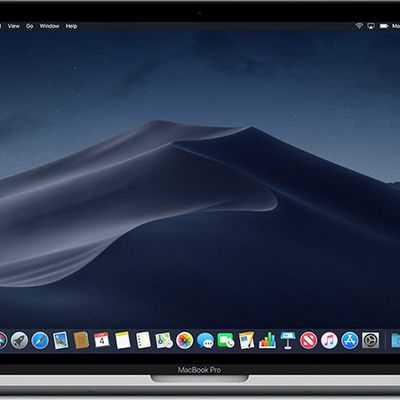
Task: Open the Contacts app in dock
Action: pos(81,340)
